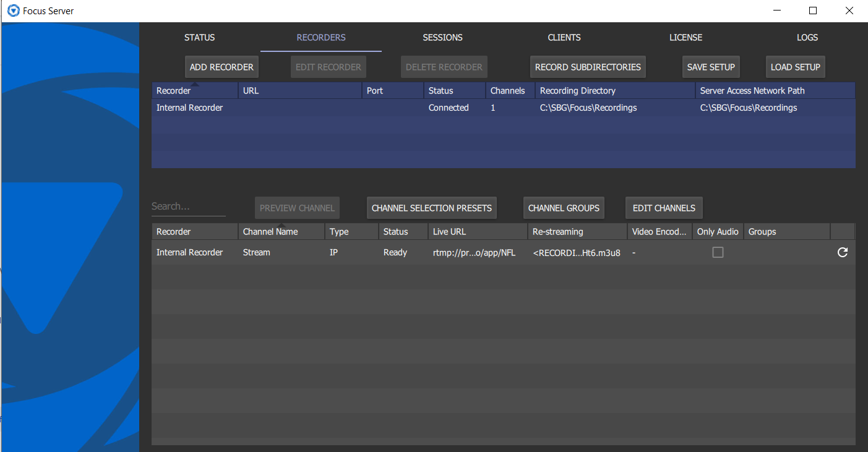Click the Groups column header
868x452 pixels.
point(787,231)
